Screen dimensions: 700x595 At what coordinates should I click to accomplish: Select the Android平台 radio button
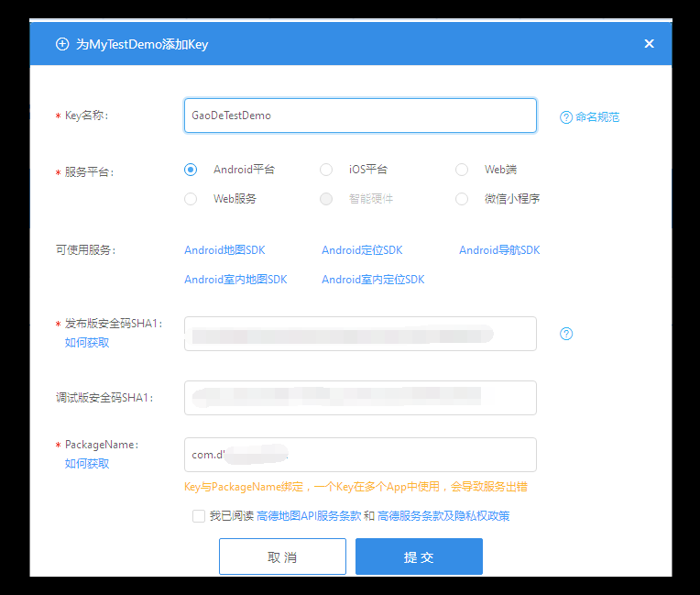pyautogui.click(x=191, y=170)
